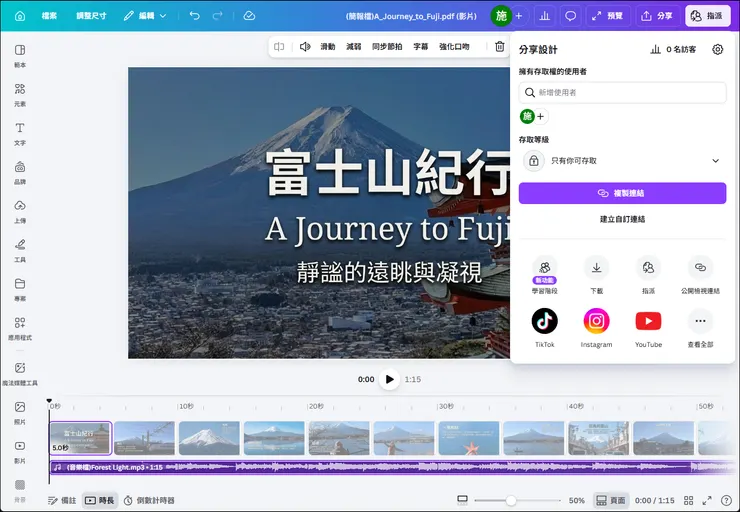Go to Canva home icon
The image size is (740, 512).
(x=20, y=16)
